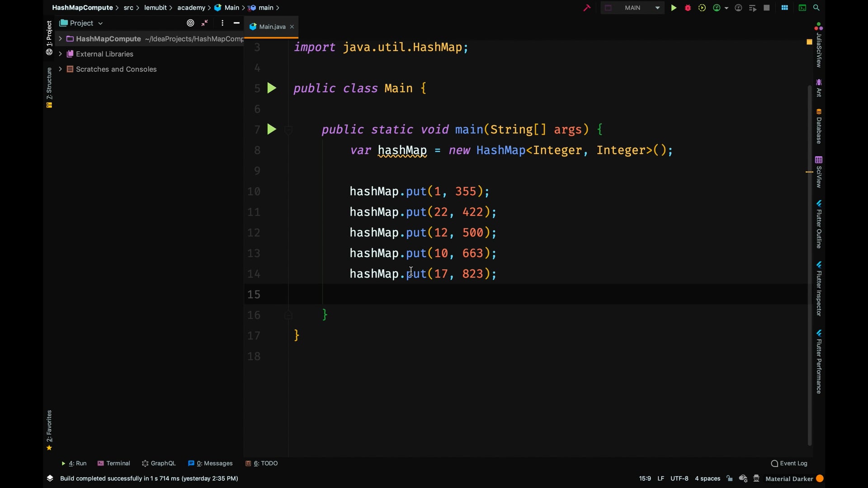Hide the Project panel with the minus icon
868x488 pixels.
point(236,23)
